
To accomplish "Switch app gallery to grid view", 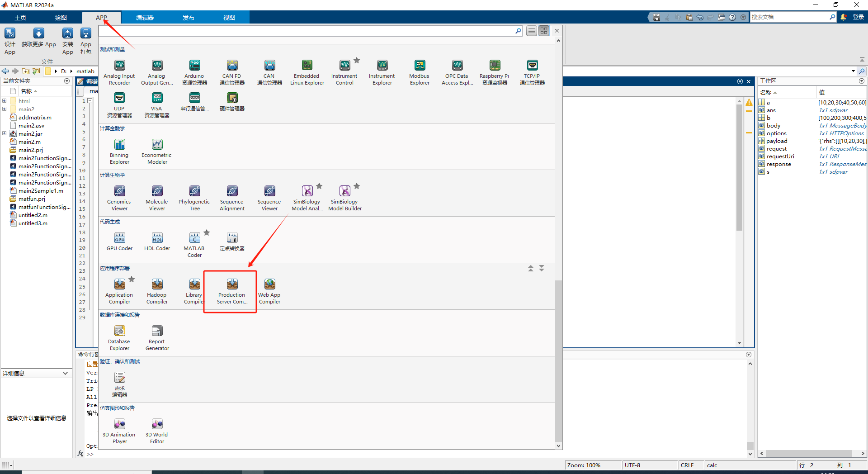I will point(544,31).
